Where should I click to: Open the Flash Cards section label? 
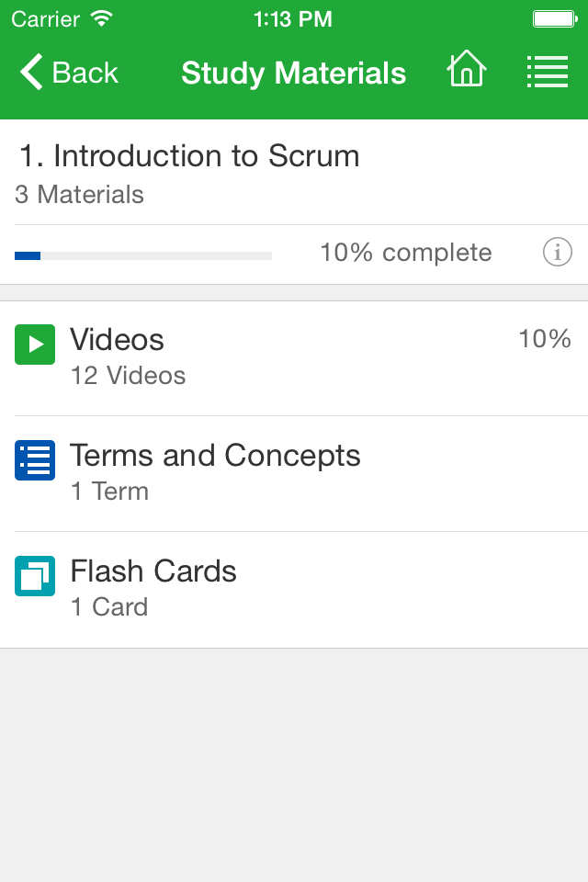click(x=153, y=571)
